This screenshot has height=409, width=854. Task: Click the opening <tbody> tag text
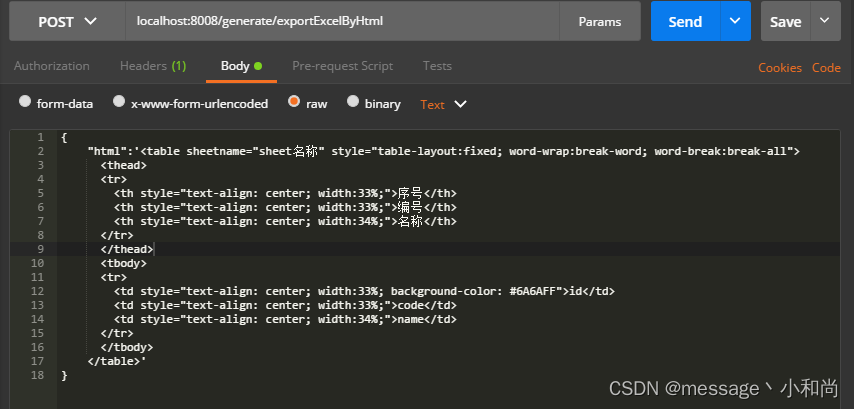click(x=124, y=264)
